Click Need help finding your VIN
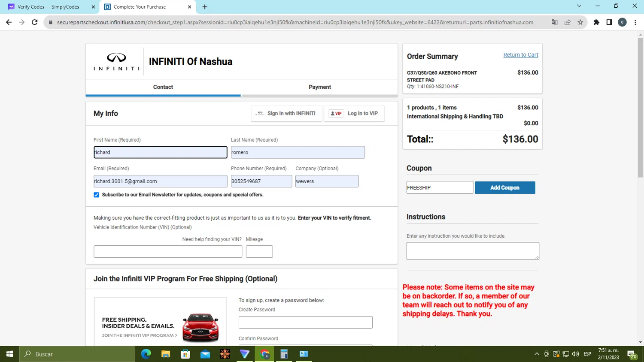The height and width of the screenshot is (362, 644). pos(212,239)
